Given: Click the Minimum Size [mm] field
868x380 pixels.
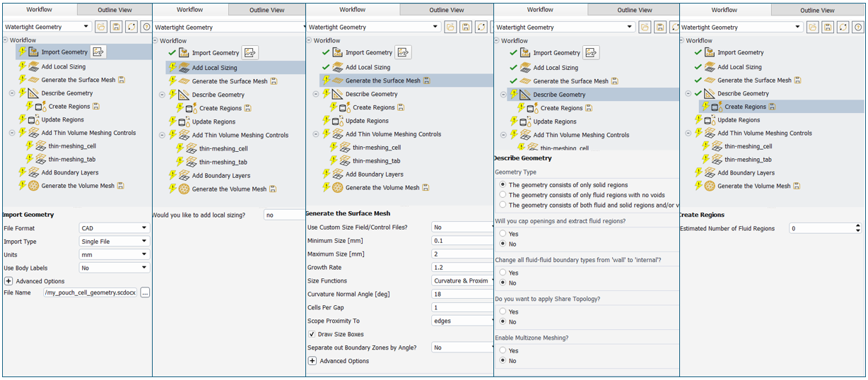Looking at the screenshot, I should (x=462, y=241).
